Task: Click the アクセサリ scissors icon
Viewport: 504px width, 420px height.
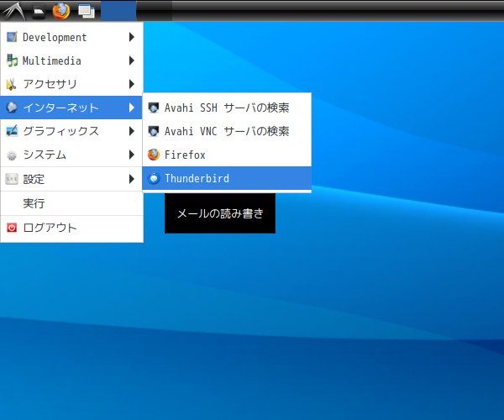Action: (11, 84)
